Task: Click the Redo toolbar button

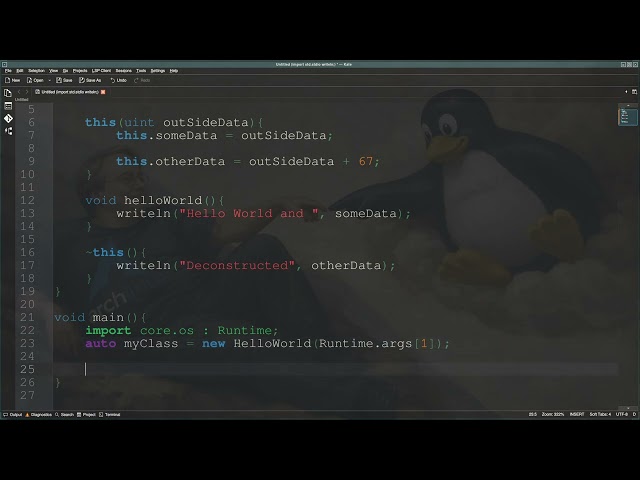Action: point(142,80)
